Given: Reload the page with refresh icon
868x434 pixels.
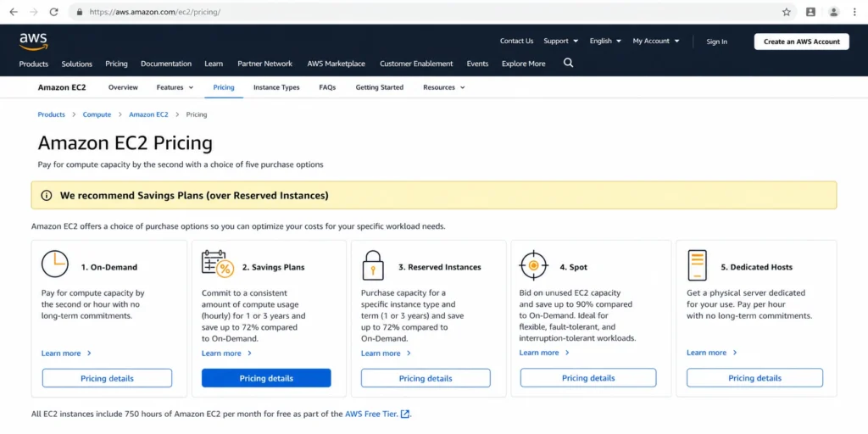Looking at the screenshot, I should [x=53, y=12].
